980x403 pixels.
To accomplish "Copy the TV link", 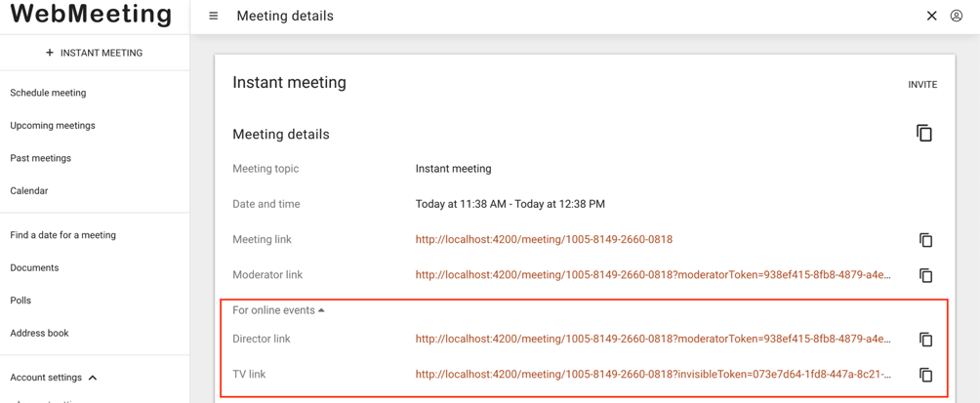I will pos(925,375).
